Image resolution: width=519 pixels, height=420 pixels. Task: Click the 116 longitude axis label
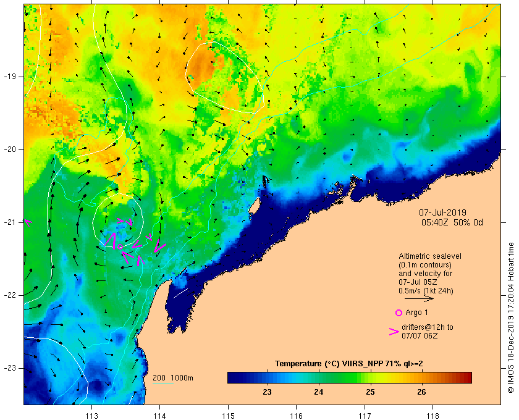point(296,416)
